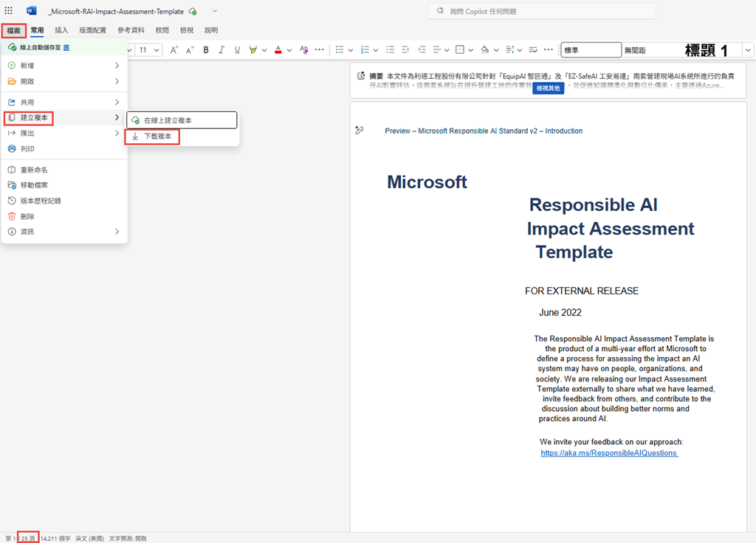Click the Copilot draft pen icon
This screenshot has height=543, width=756.
tap(360, 130)
